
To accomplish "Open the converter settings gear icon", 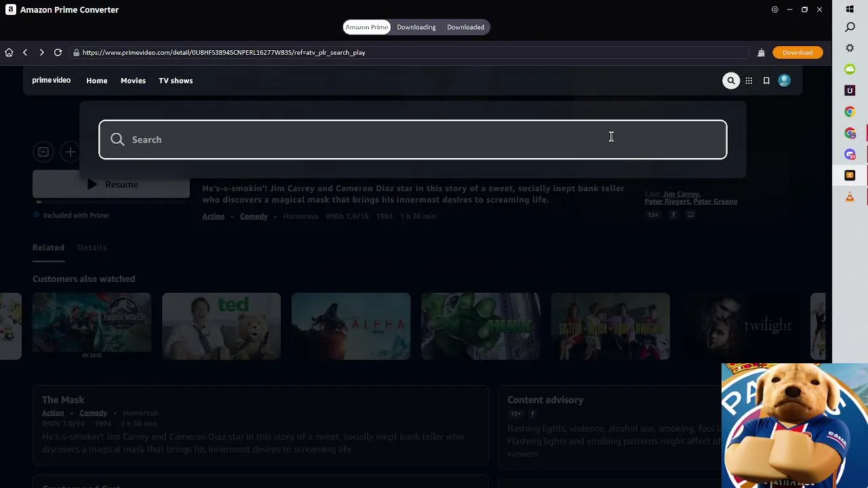I will [x=774, y=9].
